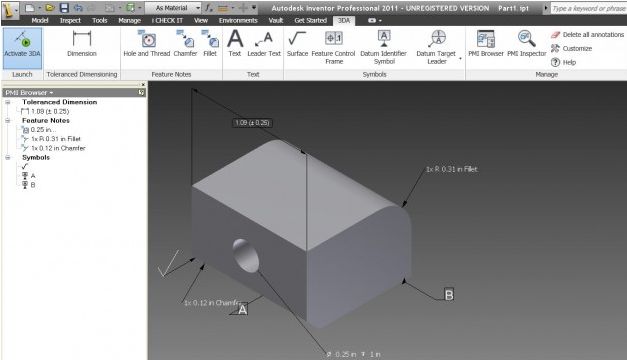Image resolution: width=627 pixels, height=360 pixels.
Task: Open the I CHECK IT tab
Action: 167,20
